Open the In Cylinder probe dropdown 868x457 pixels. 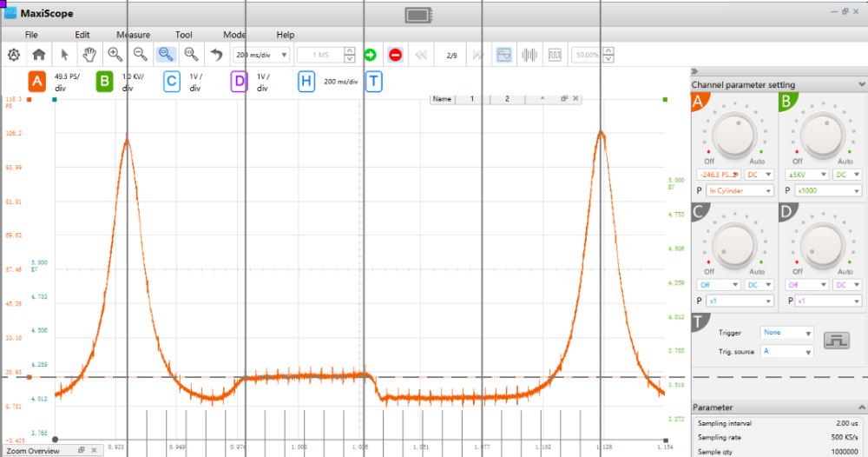[x=740, y=191]
